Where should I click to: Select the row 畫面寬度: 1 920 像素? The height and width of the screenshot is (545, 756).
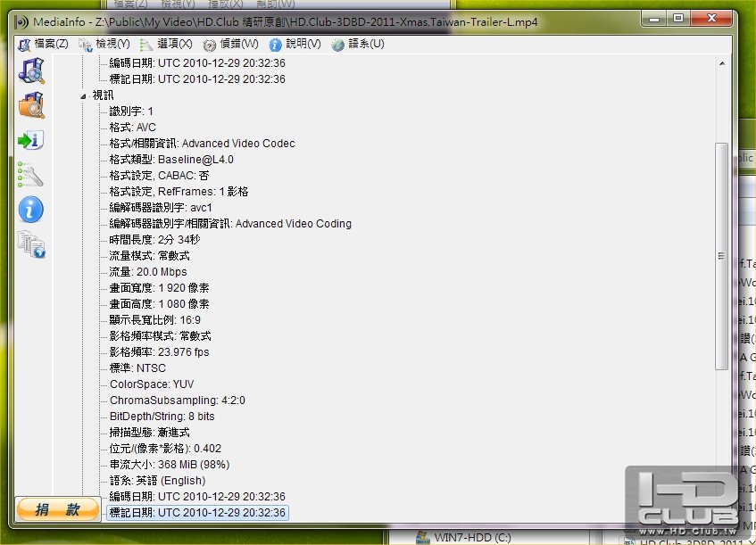[x=159, y=288]
